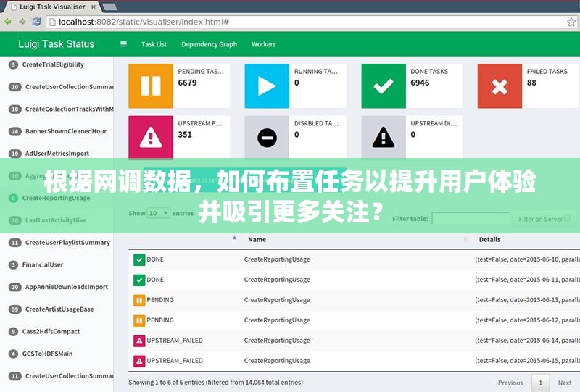This screenshot has width=580, height=392.
Task: Sort table by Name column header
Action: coord(257,239)
